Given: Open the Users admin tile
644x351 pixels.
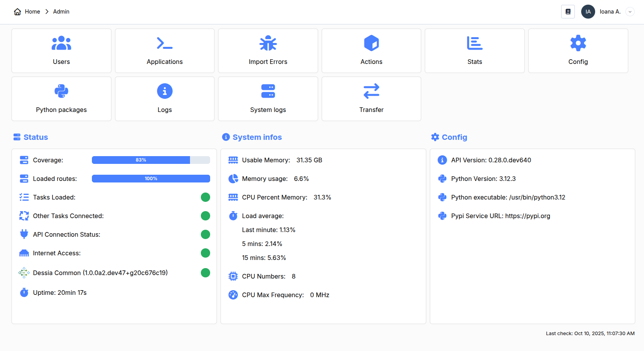Looking at the screenshot, I should (x=61, y=51).
